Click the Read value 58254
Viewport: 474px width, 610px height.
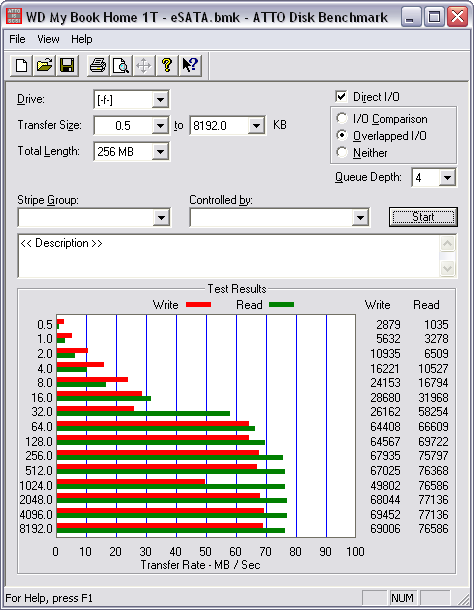(x=433, y=412)
